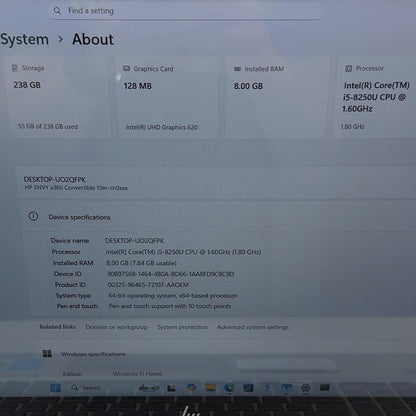This screenshot has height=416, width=416.
Task: Open the Installed RAM 8.00 GB card
Action: [x=276, y=97]
